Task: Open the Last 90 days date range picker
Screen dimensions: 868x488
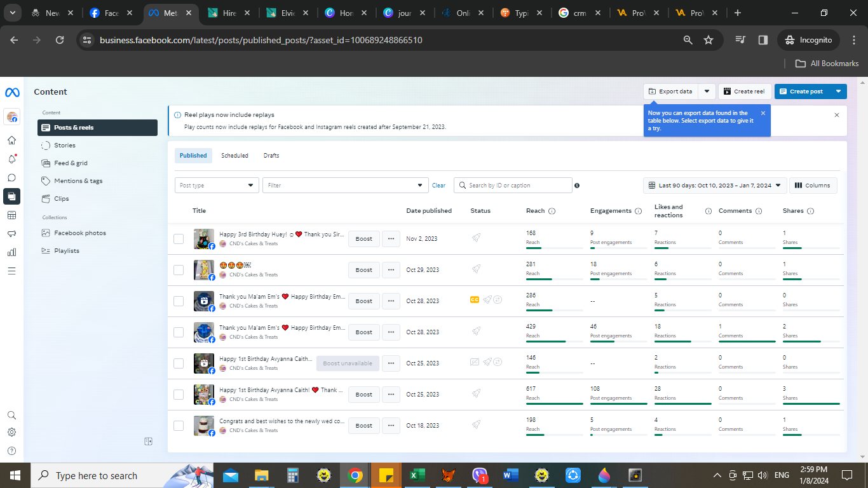Action: pyautogui.click(x=715, y=186)
